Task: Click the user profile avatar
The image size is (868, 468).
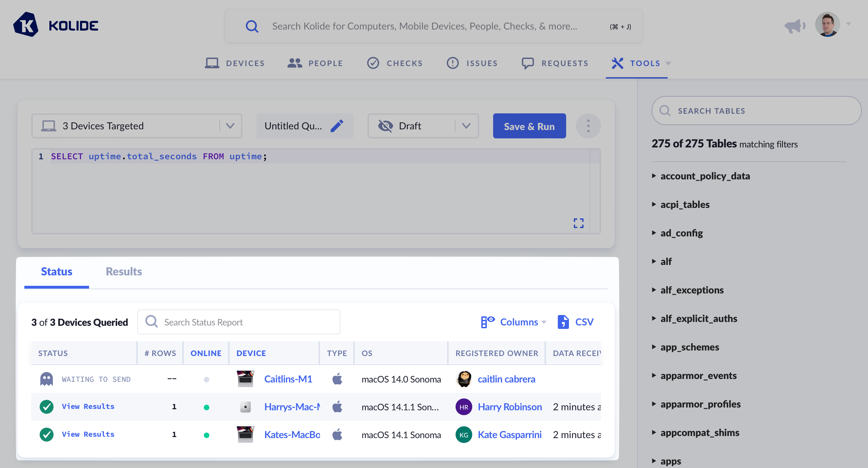Action: coord(827,24)
